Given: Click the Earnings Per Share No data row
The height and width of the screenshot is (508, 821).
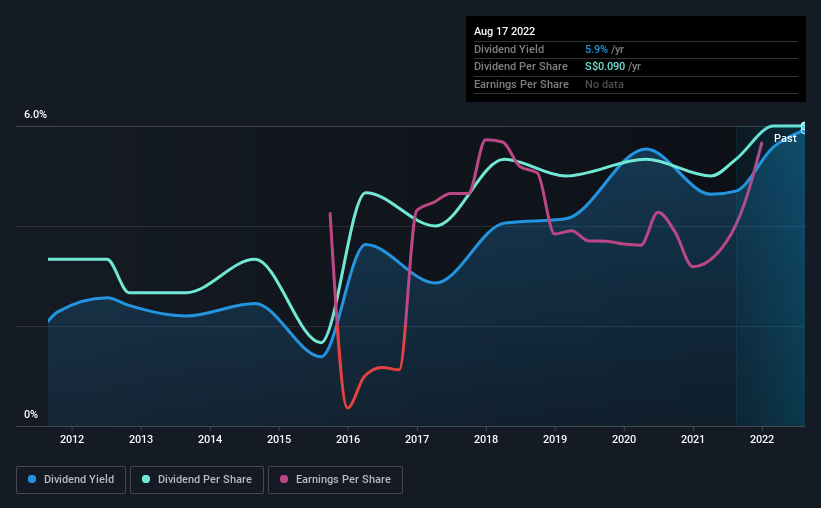Looking at the screenshot, I should (x=636, y=84).
